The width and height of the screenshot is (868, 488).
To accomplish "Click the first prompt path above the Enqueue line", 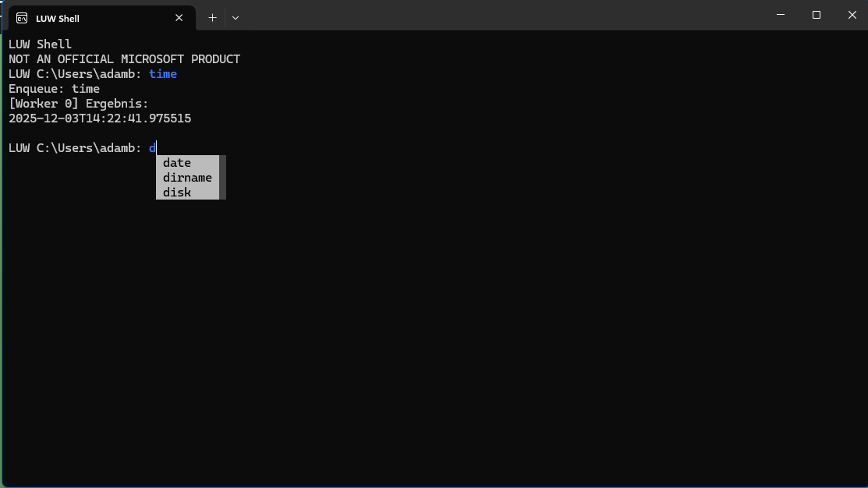I will pos(75,74).
